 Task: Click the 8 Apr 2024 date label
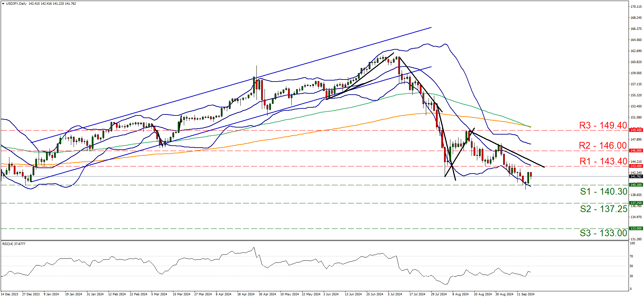click(x=224, y=294)
